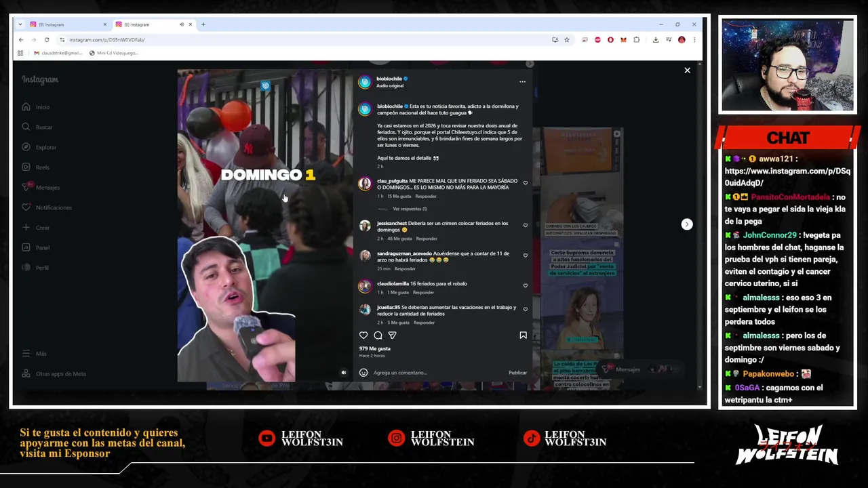868x488 pixels.
Task: Like claudiolamilla's comment
Action: click(x=525, y=285)
